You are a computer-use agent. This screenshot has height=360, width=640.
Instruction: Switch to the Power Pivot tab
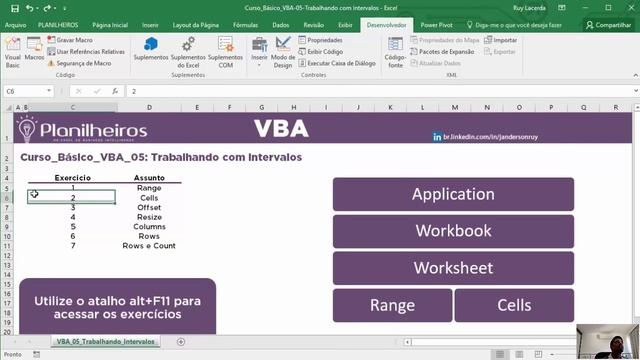point(436,25)
